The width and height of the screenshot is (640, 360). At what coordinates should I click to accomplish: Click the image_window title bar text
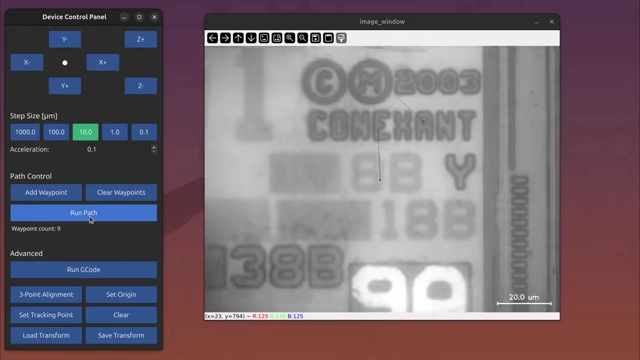382,22
